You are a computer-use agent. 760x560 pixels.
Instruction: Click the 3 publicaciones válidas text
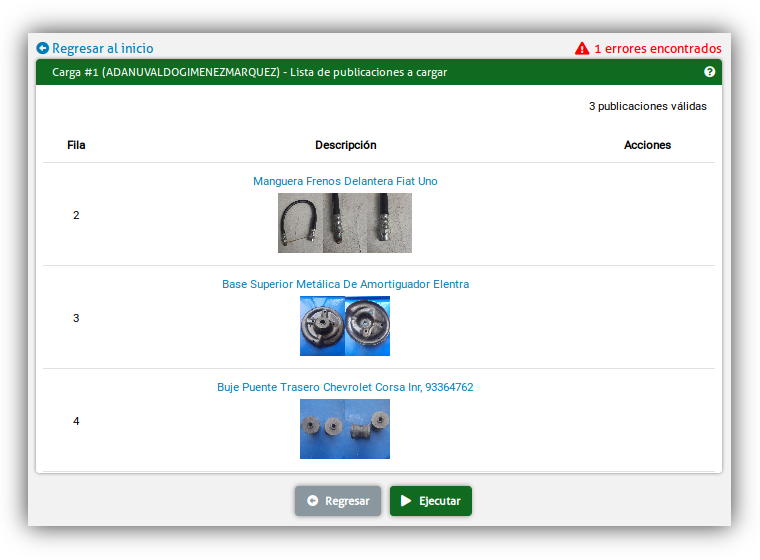click(648, 106)
